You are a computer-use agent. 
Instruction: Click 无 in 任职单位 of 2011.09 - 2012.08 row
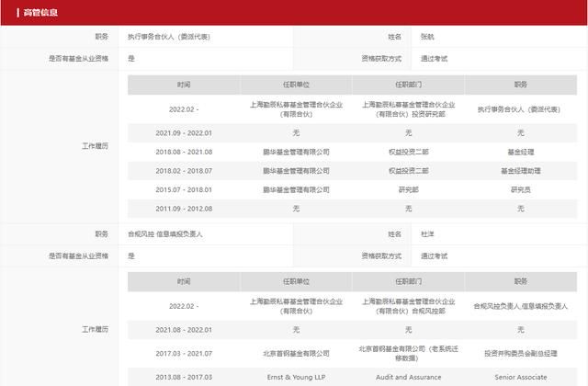296,209
